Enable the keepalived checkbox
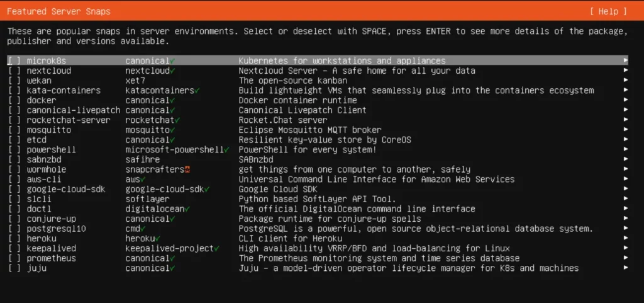The height and width of the screenshot is (303, 644). coord(14,248)
